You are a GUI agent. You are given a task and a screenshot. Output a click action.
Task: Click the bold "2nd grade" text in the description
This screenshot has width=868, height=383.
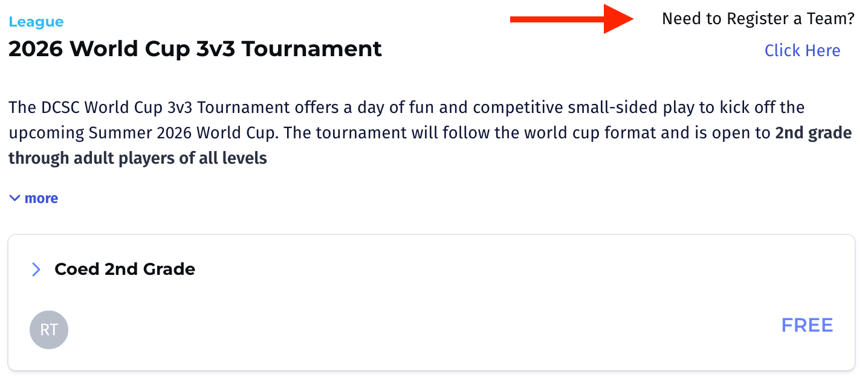[814, 133]
